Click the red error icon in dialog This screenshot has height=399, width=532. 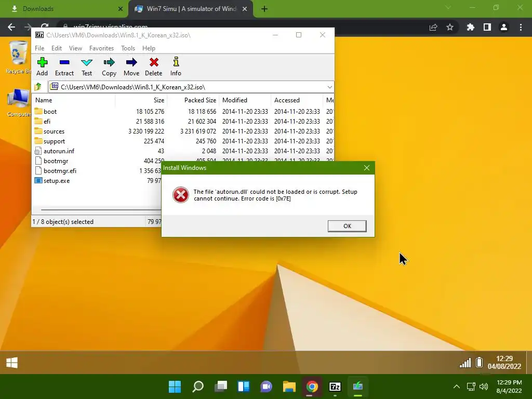tap(180, 195)
